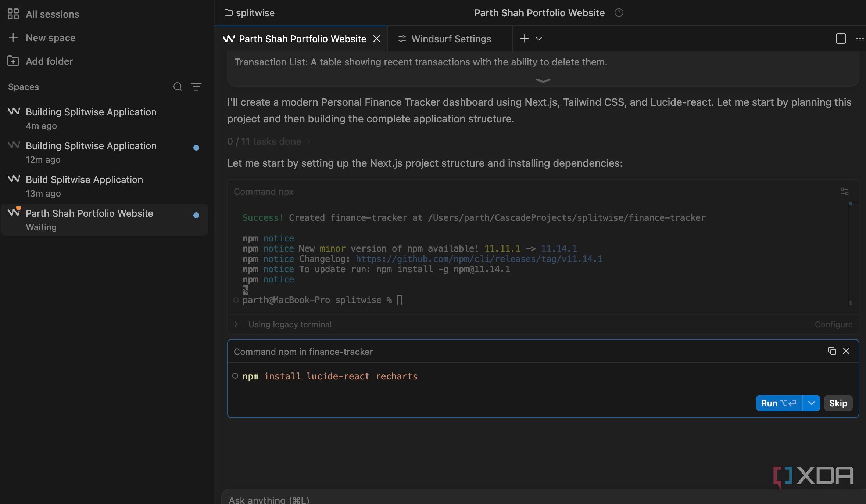Click the terminal prompt status circle
The image size is (866, 504).
point(236,300)
